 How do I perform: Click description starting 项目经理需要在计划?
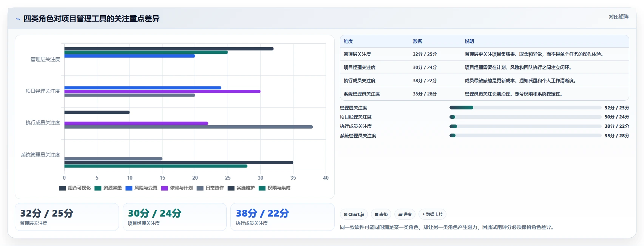519,68
